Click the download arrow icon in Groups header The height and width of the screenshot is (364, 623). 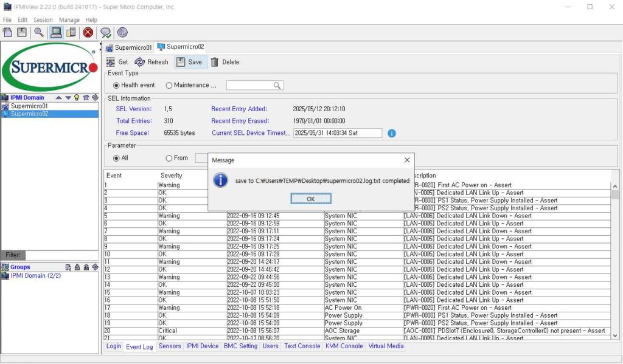coord(77,267)
